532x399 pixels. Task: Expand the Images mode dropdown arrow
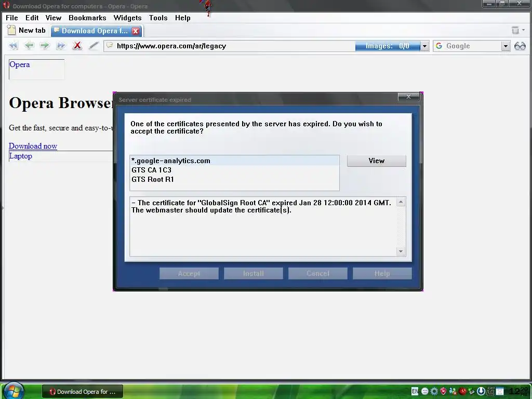click(424, 46)
